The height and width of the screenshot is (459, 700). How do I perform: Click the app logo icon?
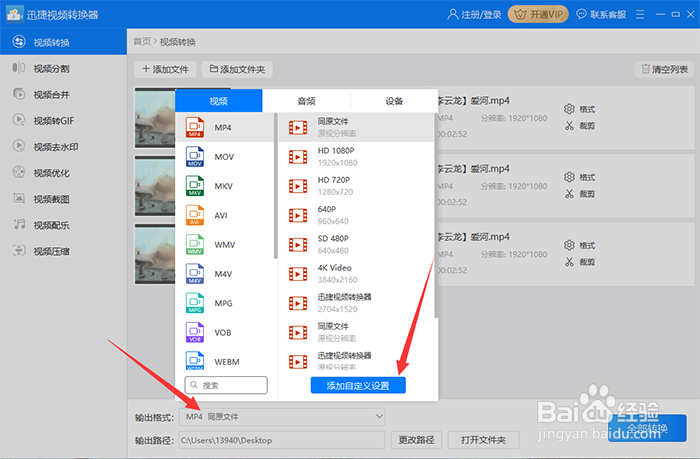(x=14, y=14)
